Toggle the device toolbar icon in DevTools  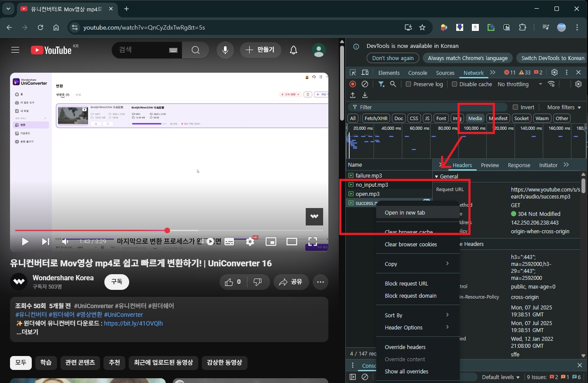(x=365, y=73)
